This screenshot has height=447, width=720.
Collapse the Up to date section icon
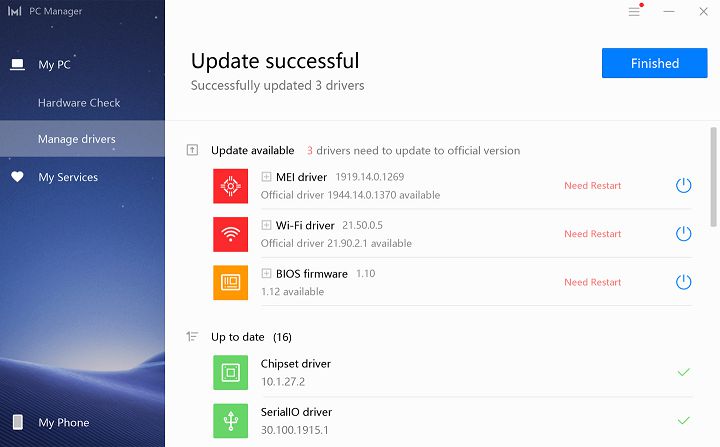pyautogui.click(x=192, y=337)
